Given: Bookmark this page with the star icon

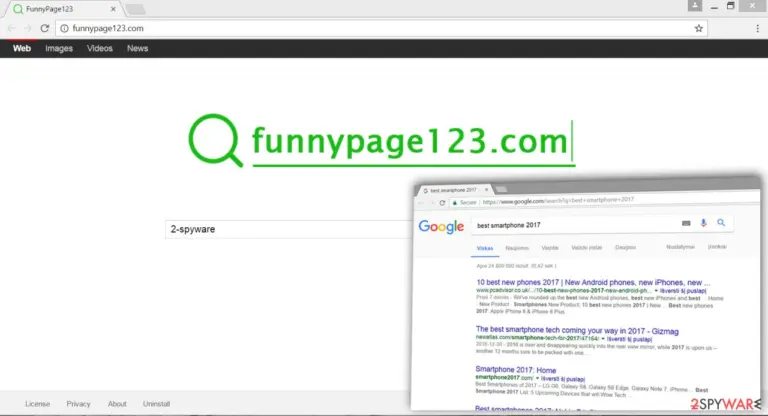Looking at the screenshot, I should (698, 28).
